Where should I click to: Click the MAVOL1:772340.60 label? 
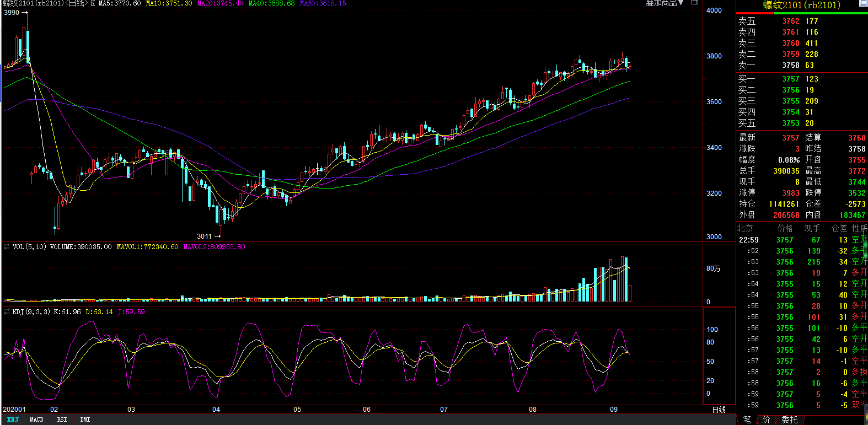click(x=148, y=247)
